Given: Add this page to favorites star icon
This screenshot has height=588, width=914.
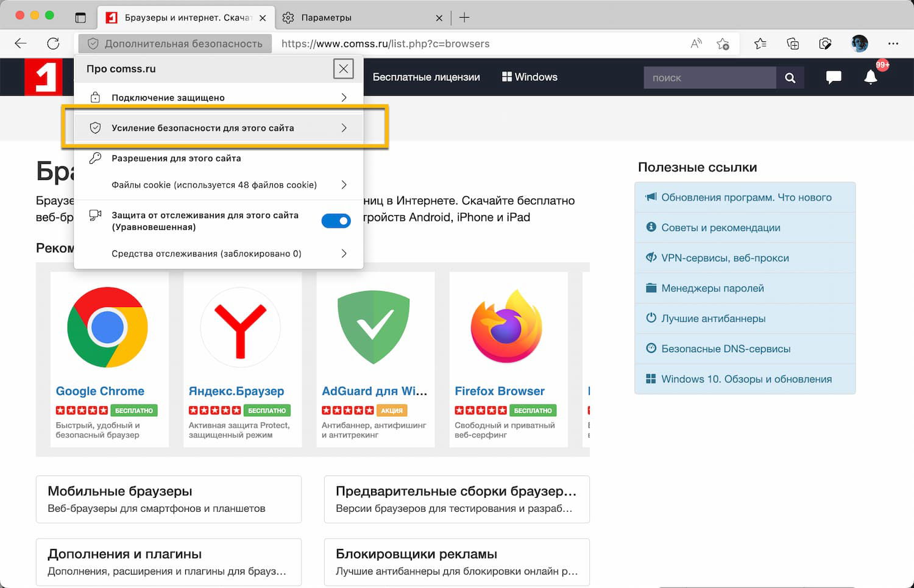Looking at the screenshot, I should click(723, 43).
